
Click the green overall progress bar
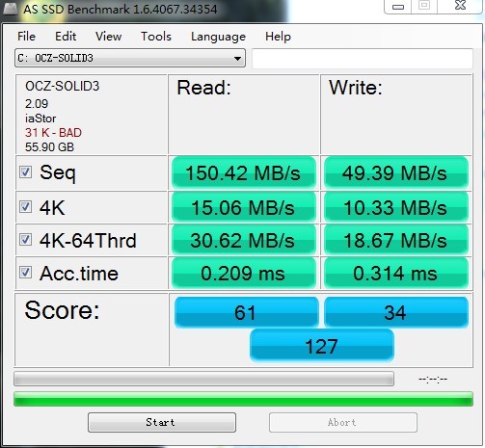pos(243,399)
